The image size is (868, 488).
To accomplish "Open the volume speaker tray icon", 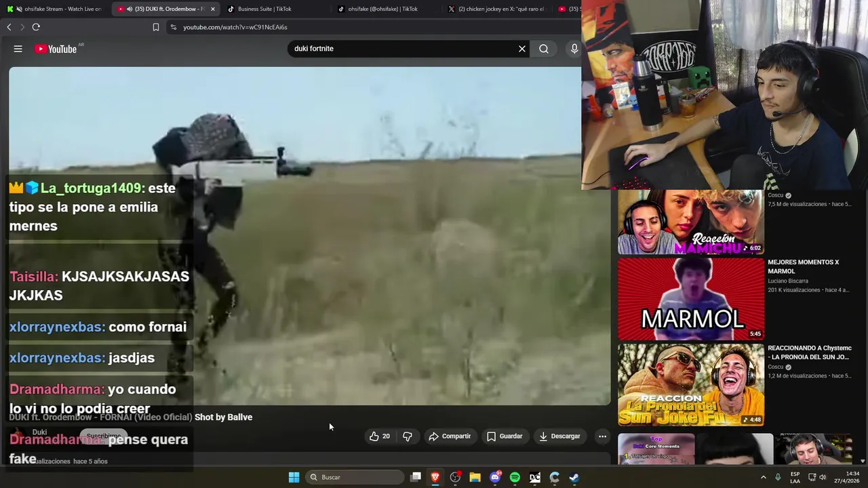I will [823, 477].
